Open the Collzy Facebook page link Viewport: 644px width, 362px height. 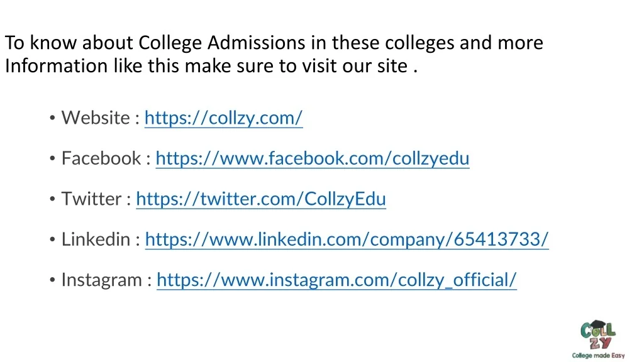[312, 158]
